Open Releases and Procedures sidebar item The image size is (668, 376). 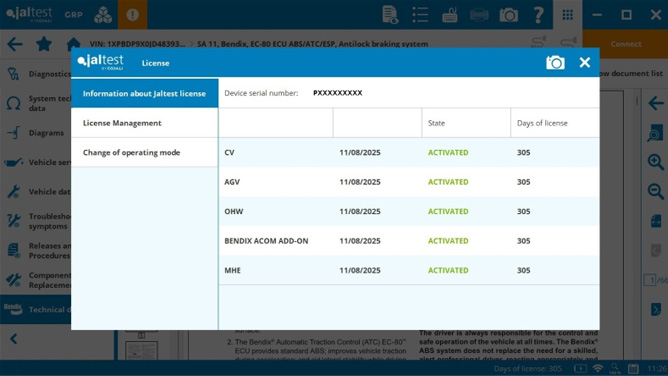click(36, 250)
